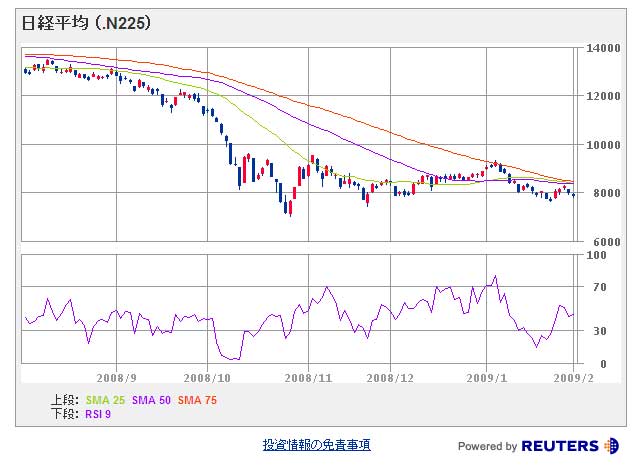The height and width of the screenshot is (468, 641).
Task: Click the 2009/1 date axis label
Action: point(486,378)
